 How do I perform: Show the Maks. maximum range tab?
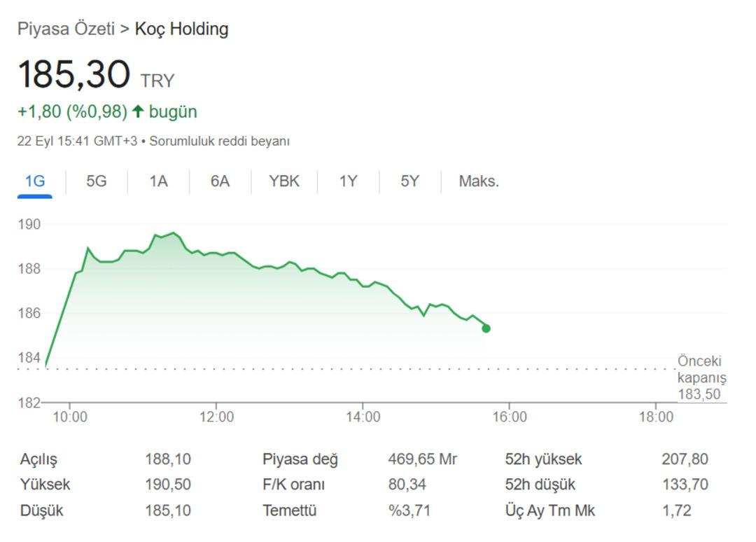(479, 181)
